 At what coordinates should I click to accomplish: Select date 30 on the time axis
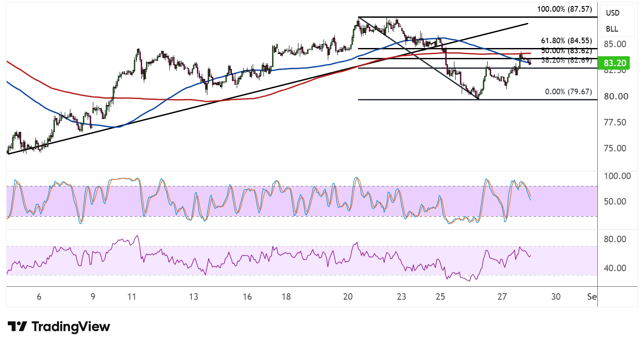(556, 297)
